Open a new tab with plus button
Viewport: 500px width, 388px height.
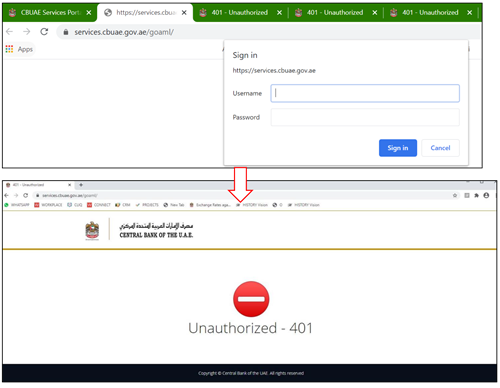pos(81,185)
